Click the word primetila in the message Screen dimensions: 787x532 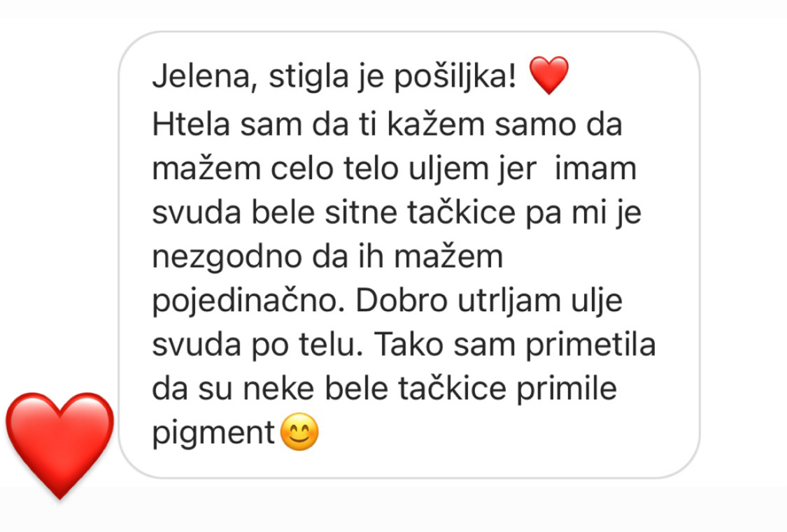pyautogui.click(x=590, y=345)
